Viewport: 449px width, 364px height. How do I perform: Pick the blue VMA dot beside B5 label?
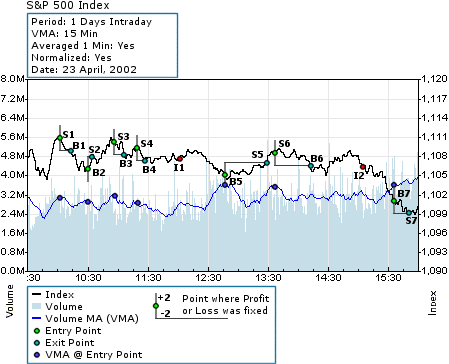[225, 185]
